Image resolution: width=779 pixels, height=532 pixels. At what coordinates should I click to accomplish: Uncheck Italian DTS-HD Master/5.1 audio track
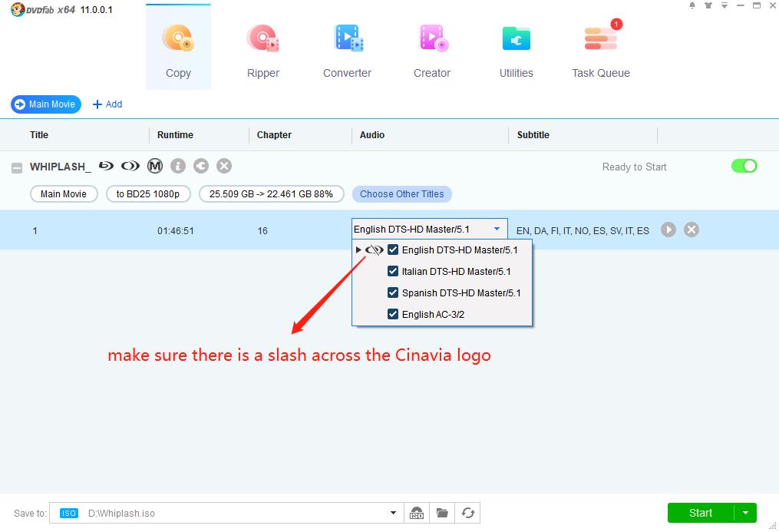tap(393, 271)
